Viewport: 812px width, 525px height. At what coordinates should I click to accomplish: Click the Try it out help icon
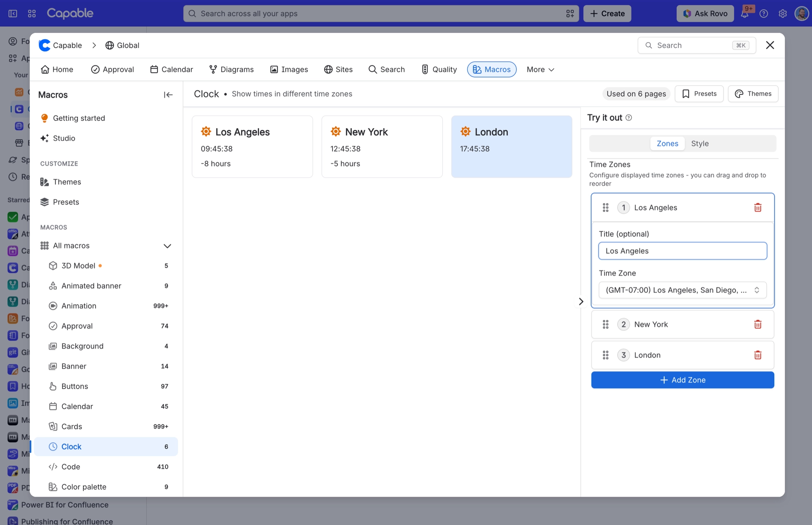(628, 118)
